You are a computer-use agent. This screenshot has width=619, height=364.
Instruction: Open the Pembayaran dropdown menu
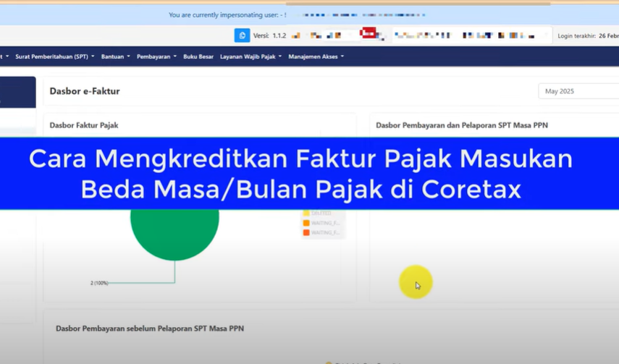point(156,56)
